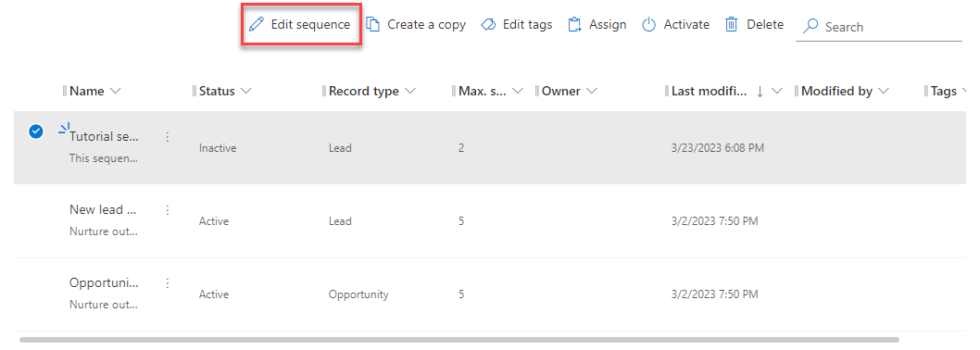Click the Edit sequence label
This screenshot has width=980, height=350.
pos(310,24)
